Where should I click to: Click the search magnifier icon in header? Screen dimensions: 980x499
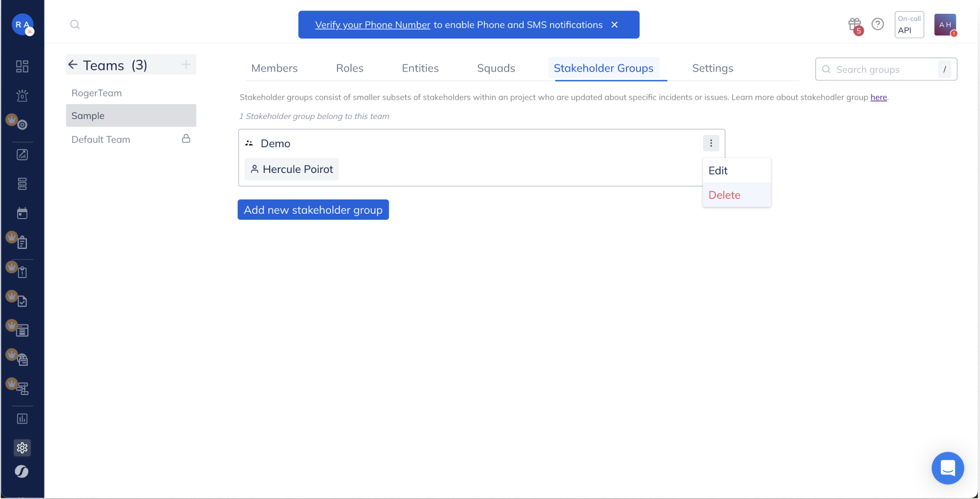[75, 24]
